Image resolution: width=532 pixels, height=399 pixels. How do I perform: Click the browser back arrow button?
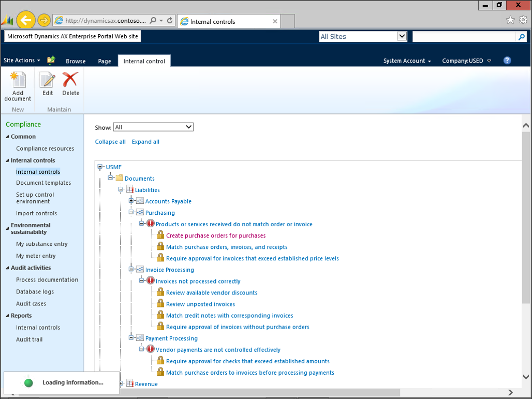tap(25, 21)
